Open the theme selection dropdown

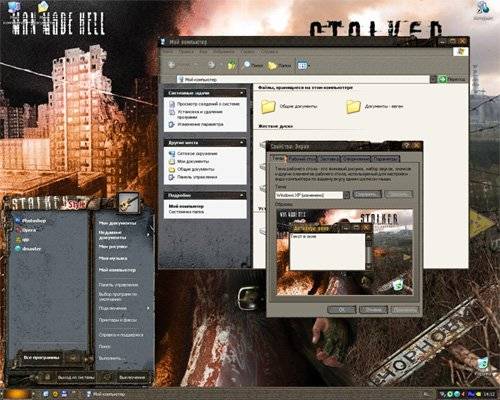346,195
